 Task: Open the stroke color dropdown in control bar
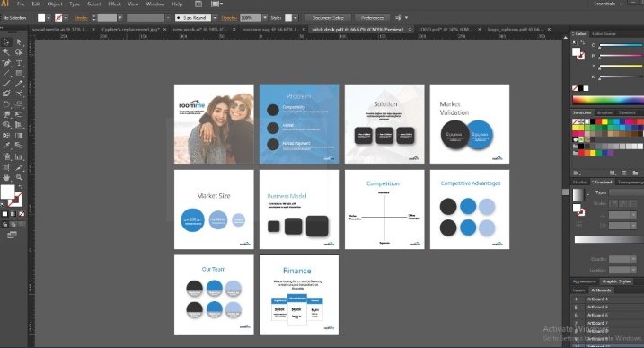66,18
